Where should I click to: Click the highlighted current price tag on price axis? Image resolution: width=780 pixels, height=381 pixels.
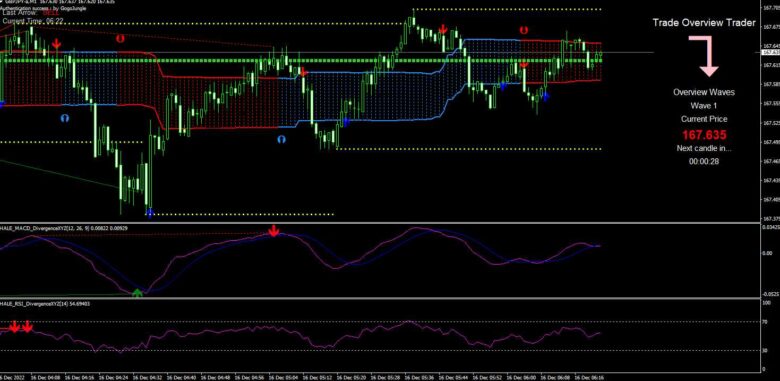point(771,52)
